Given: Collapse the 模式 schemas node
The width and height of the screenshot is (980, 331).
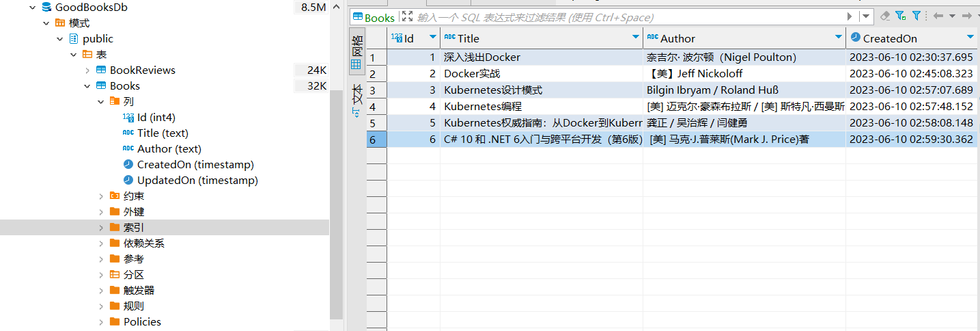Looking at the screenshot, I should click(x=46, y=23).
